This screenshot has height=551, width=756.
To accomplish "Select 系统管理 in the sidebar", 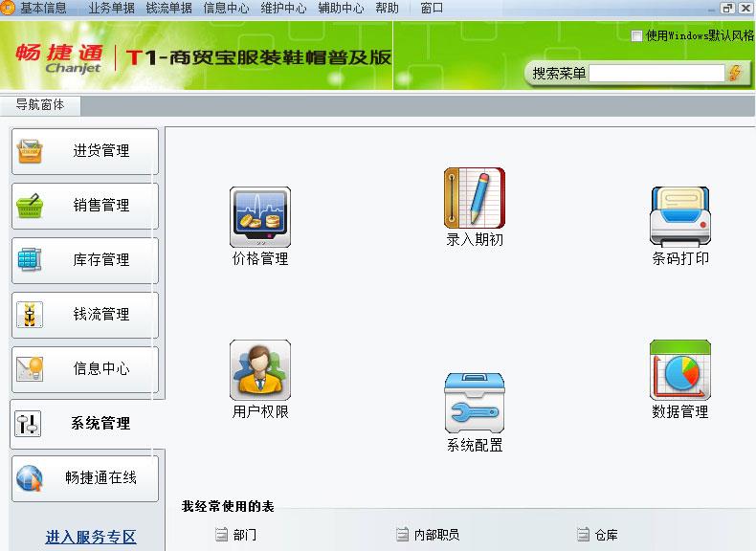I will pyautogui.click(x=85, y=423).
